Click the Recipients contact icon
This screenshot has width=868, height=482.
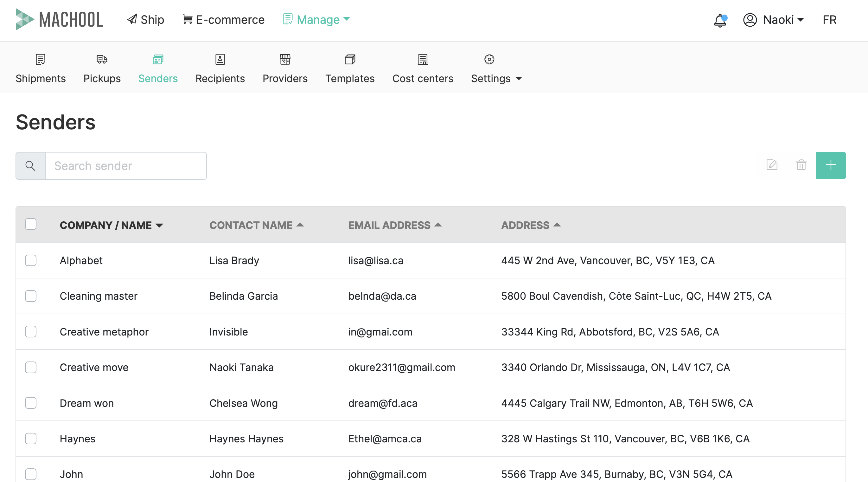coord(220,59)
